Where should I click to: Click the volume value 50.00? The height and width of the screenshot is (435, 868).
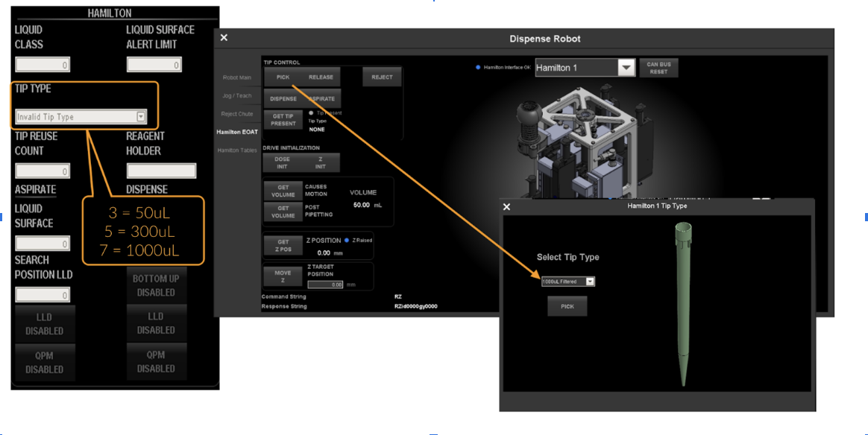click(362, 205)
